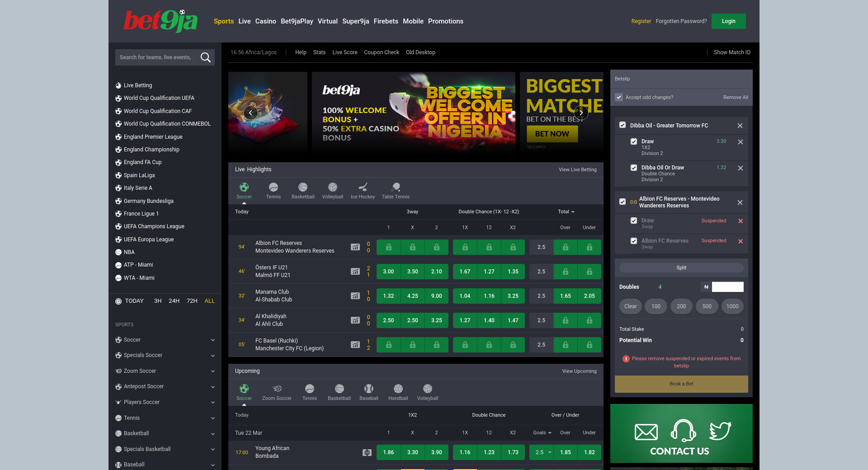Image resolution: width=868 pixels, height=470 pixels.
Task: Click View Live Betting link
Action: (x=577, y=169)
